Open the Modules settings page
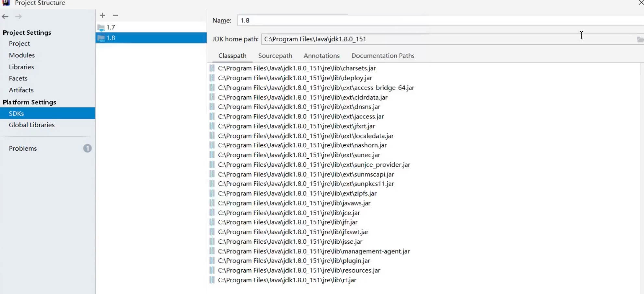Viewport: 644px width, 294px height. [x=22, y=55]
